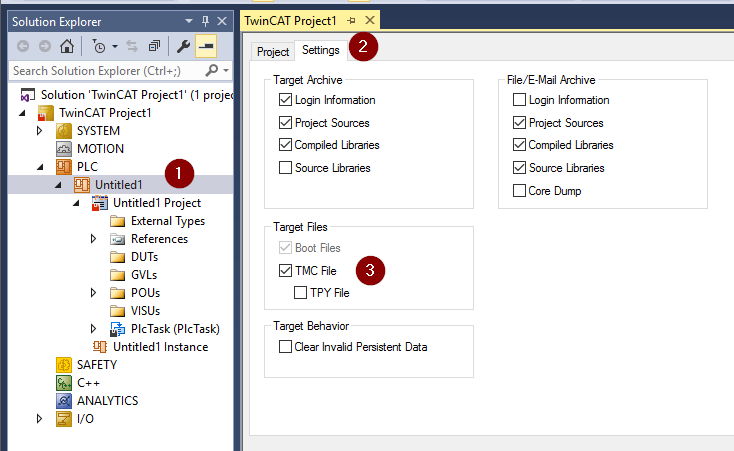734x451 pixels.
Task: Uncheck File/E-Mail Archive Source Libraries
Action: point(519,168)
